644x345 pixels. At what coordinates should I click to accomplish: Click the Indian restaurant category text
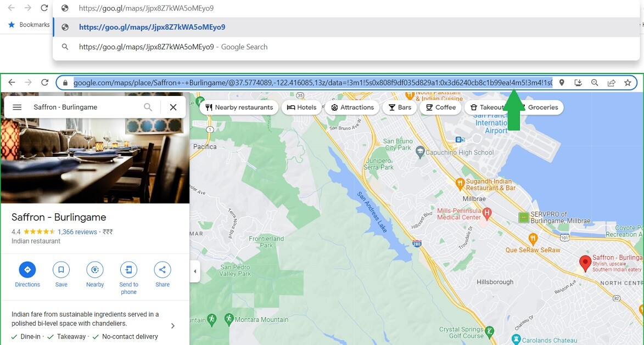tap(36, 241)
